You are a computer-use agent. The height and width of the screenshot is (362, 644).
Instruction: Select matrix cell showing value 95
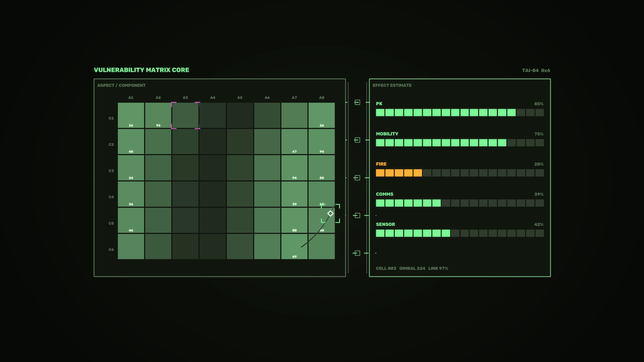158,115
